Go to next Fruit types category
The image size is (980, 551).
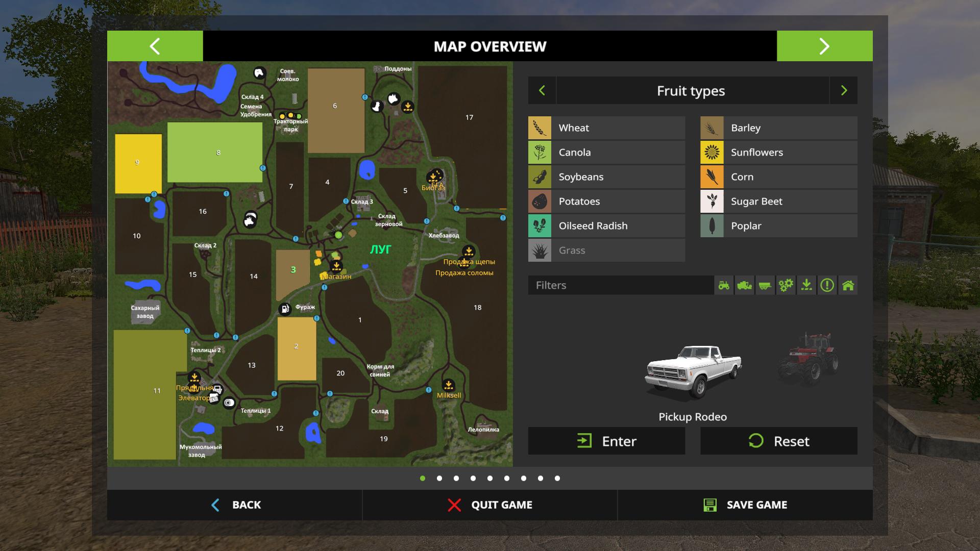(x=844, y=91)
